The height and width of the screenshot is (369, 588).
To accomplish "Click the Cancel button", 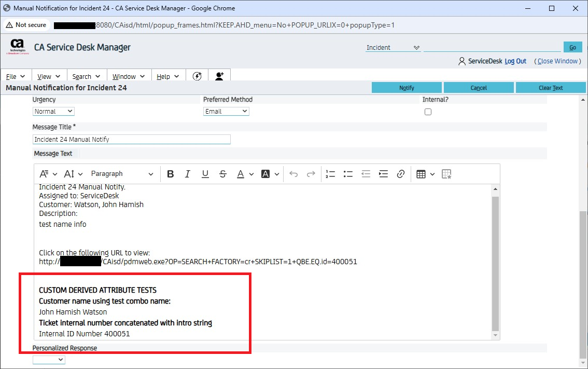I will [479, 88].
